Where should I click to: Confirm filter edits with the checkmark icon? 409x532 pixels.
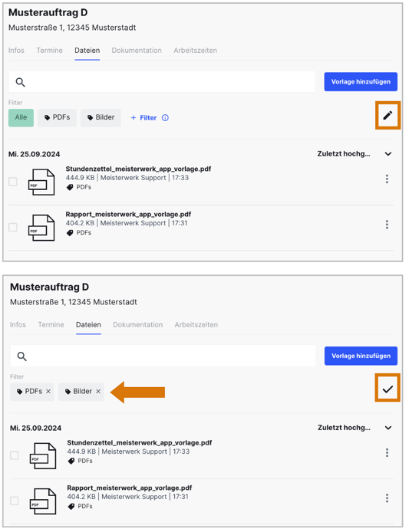click(388, 389)
